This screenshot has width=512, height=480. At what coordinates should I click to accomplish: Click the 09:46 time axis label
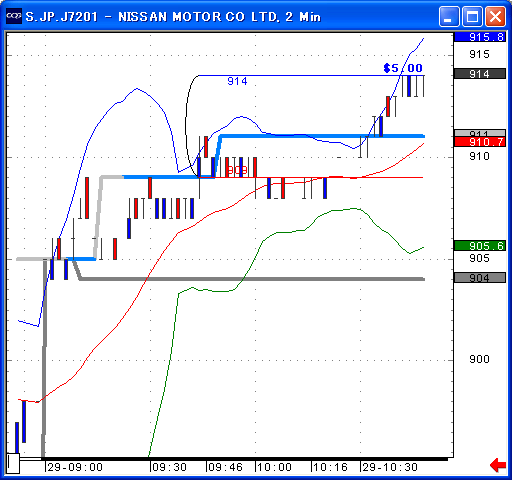(225, 467)
